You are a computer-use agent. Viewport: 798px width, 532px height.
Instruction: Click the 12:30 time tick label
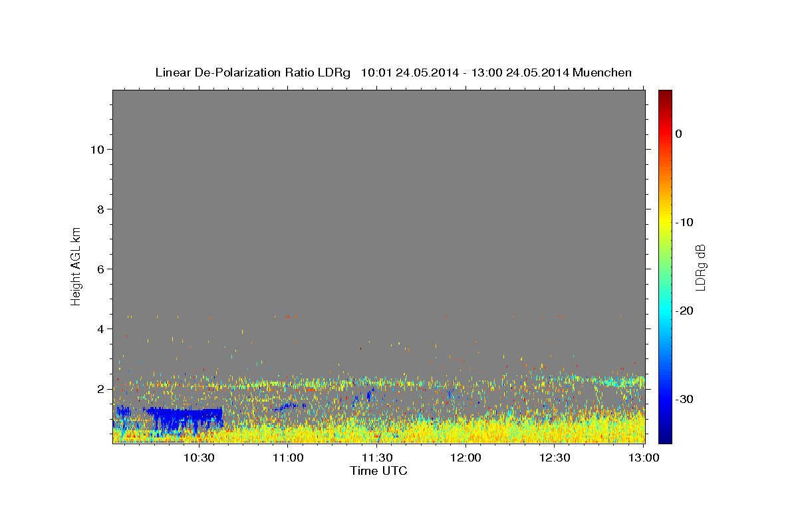[555, 458]
